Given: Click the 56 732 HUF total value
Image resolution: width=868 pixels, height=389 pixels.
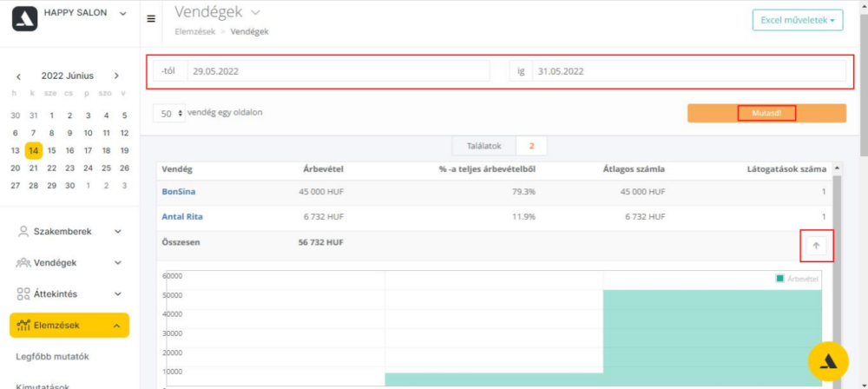Looking at the screenshot, I should (x=321, y=242).
